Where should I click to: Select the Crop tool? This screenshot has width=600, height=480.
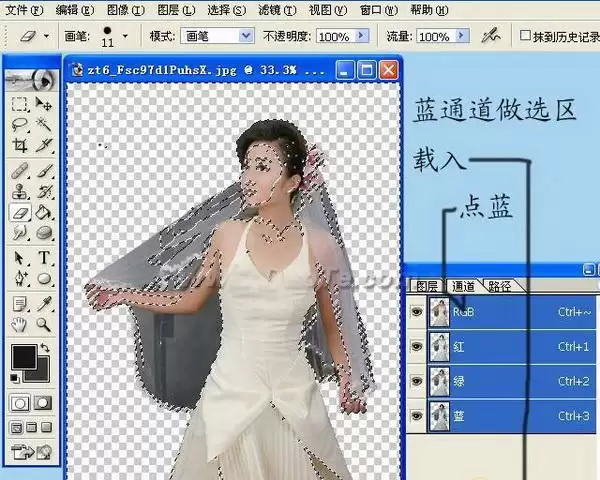19,145
